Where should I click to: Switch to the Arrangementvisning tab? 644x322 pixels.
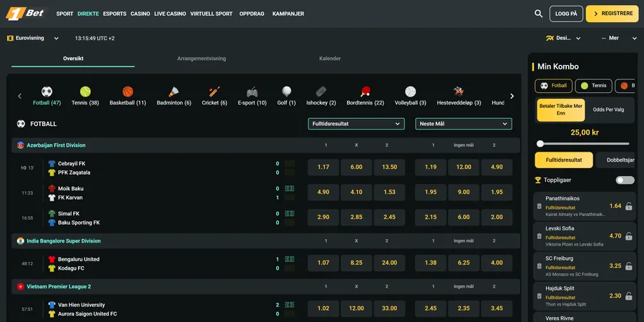point(202,59)
